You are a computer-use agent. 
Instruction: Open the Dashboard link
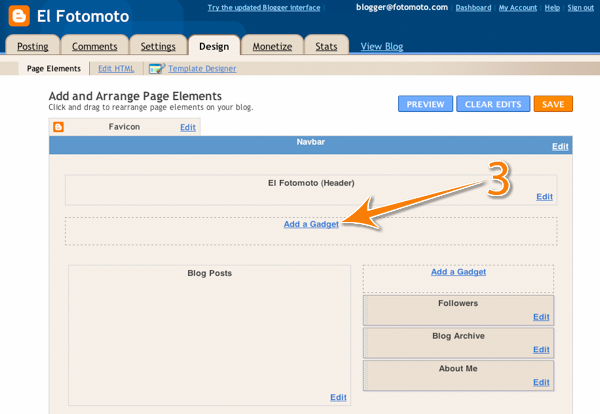click(473, 8)
